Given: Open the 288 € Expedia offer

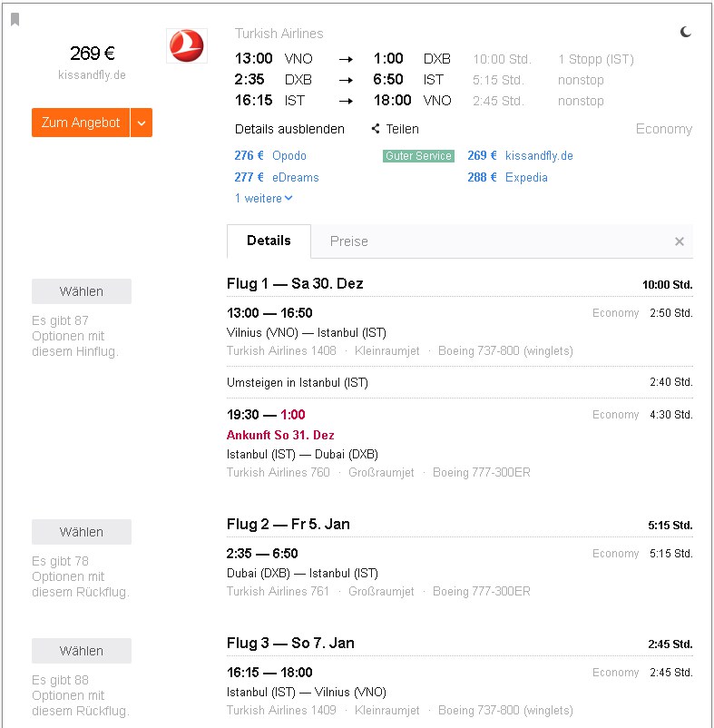Looking at the screenshot, I should click(507, 177).
